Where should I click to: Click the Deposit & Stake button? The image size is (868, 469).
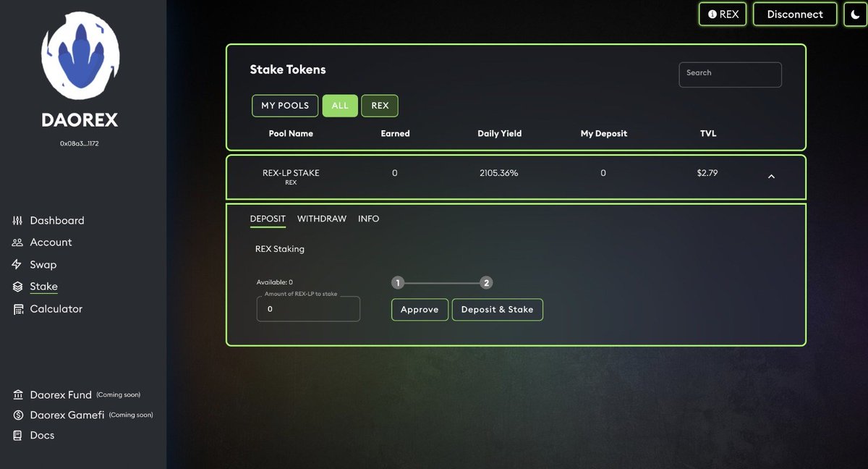click(497, 309)
